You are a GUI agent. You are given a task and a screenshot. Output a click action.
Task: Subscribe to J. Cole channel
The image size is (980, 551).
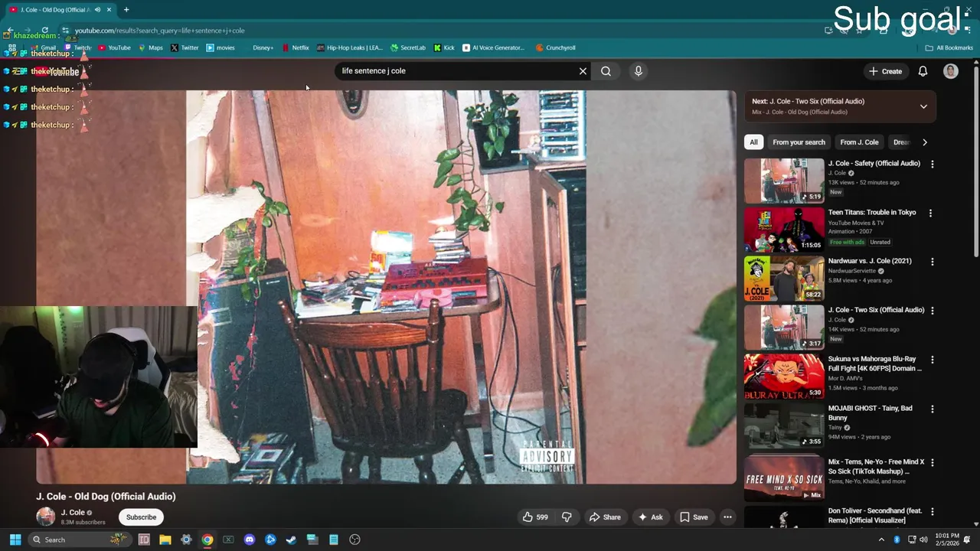click(x=141, y=517)
